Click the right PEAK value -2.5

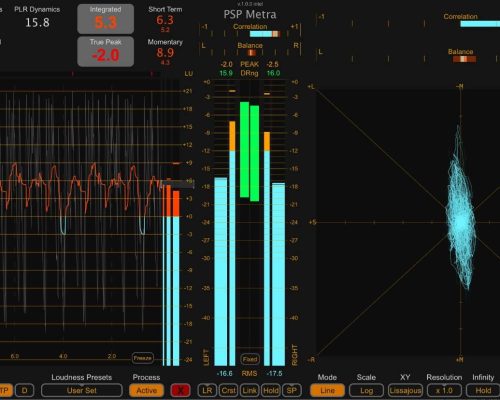click(x=273, y=64)
